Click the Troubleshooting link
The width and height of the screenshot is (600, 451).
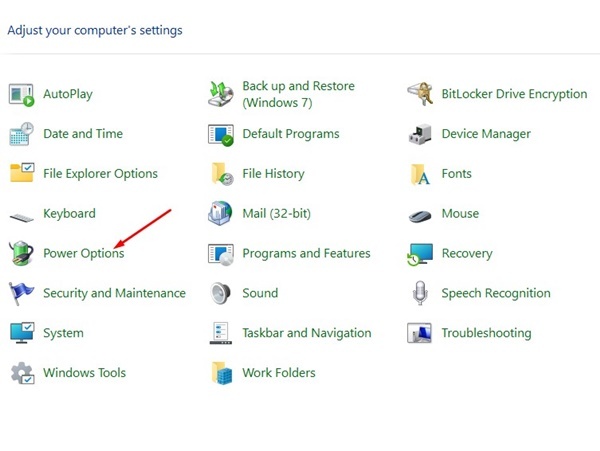[486, 333]
